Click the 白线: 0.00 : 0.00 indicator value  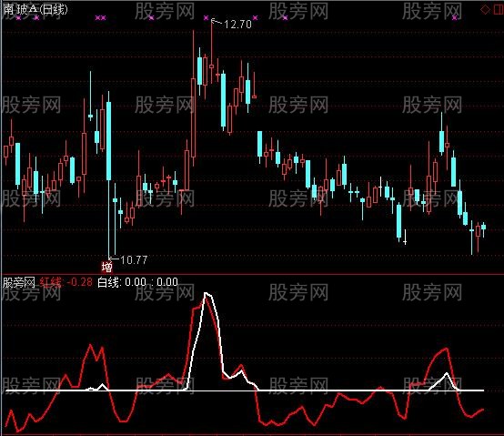pos(137,282)
